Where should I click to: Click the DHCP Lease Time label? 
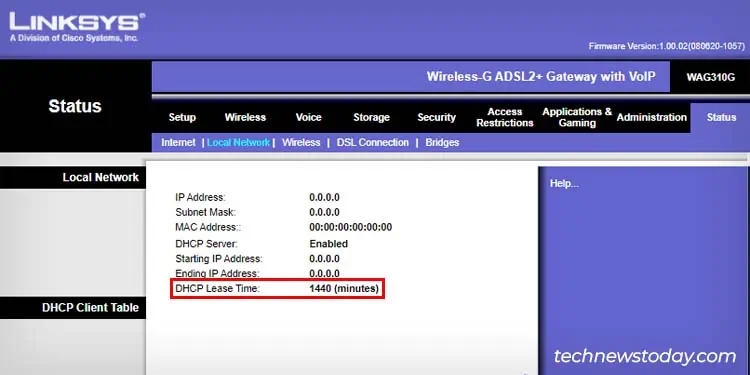(217, 288)
